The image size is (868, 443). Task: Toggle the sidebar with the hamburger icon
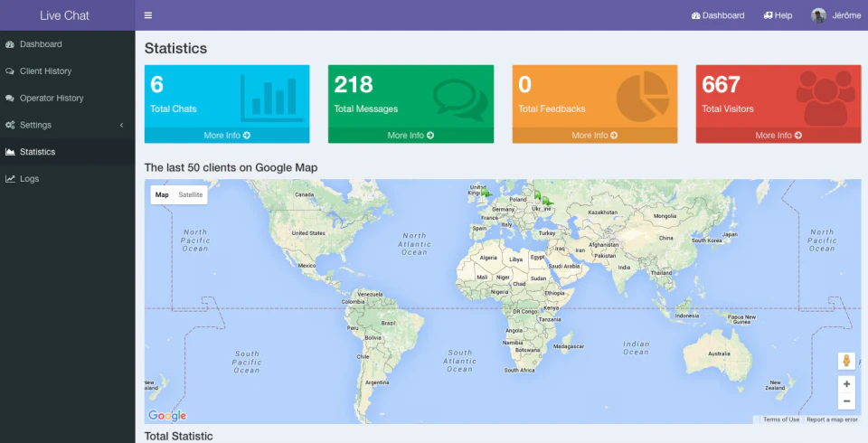(x=147, y=15)
